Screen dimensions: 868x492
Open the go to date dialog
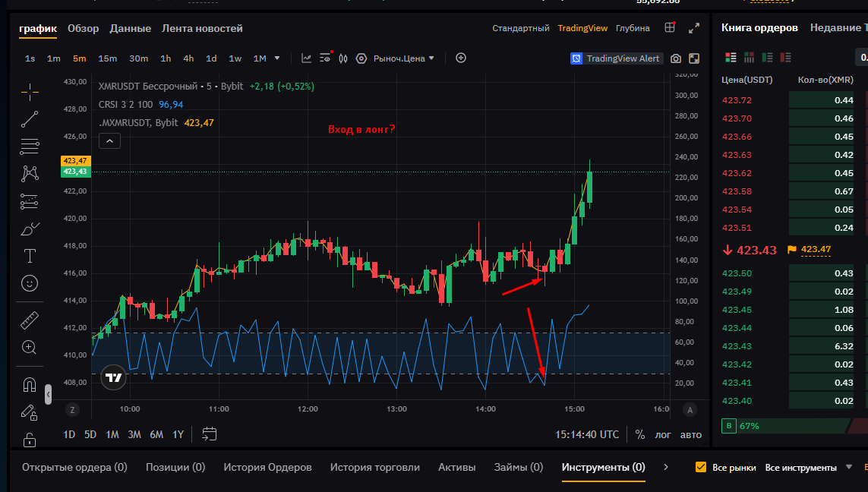point(210,434)
